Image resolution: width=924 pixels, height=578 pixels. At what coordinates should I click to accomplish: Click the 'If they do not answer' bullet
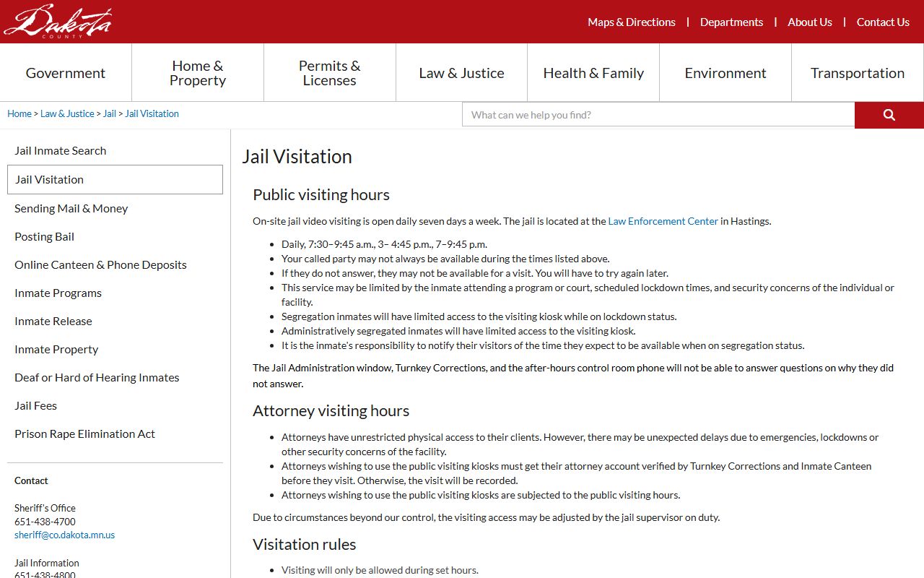pyautogui.click(x=475, y=273)
